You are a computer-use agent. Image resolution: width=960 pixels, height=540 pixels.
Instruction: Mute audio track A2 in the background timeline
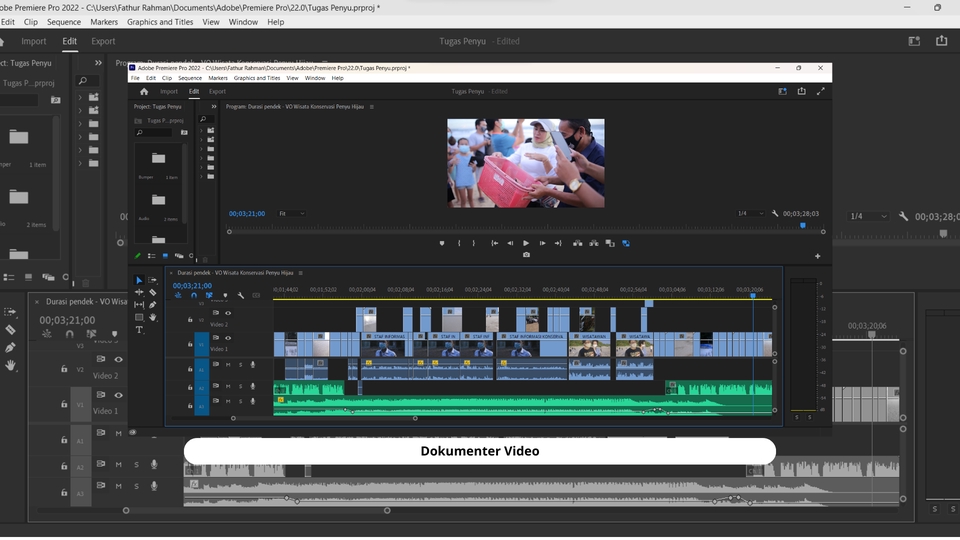119,465
